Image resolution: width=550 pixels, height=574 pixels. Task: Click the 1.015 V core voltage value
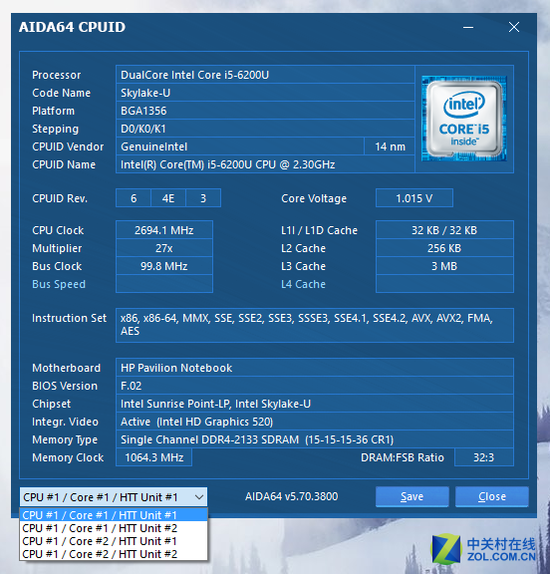(x=414, y=198)
